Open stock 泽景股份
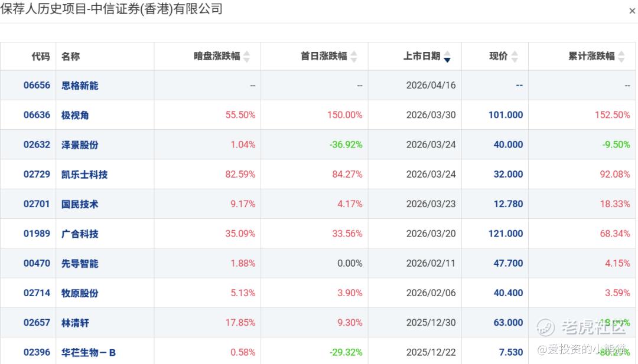This screenshot has width=638, height=364. (x=80, y=145)
